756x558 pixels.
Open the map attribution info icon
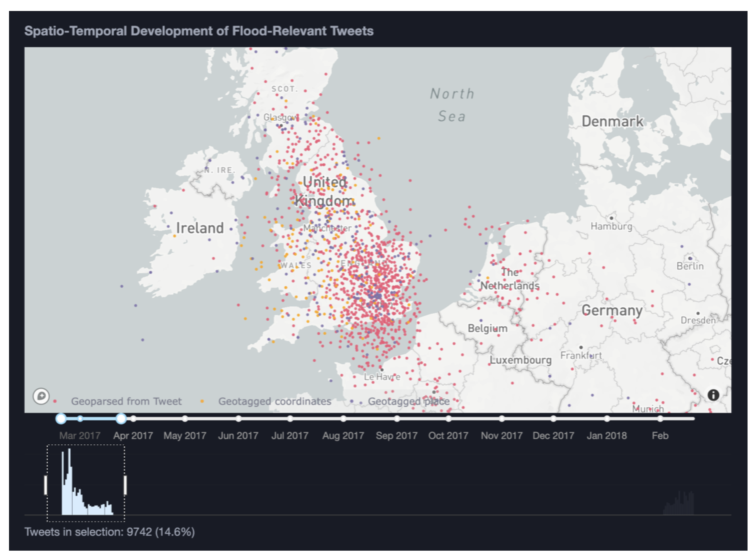(713, 395)
